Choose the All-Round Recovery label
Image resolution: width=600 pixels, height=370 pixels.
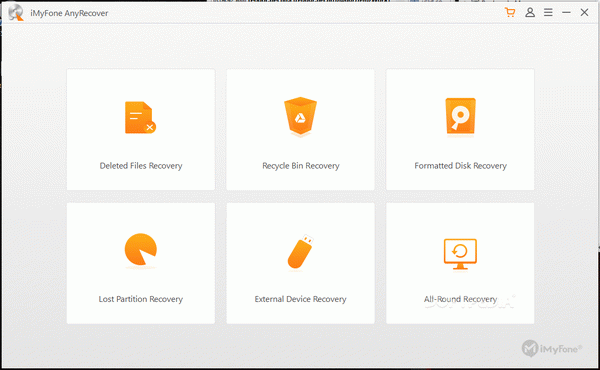[x=460, y=299]
